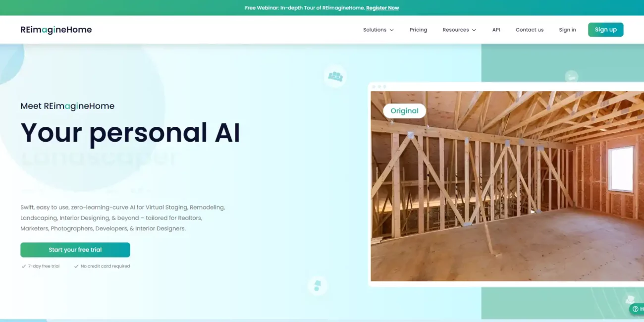
Task: Open the API menu item
Action: (496, 30)
